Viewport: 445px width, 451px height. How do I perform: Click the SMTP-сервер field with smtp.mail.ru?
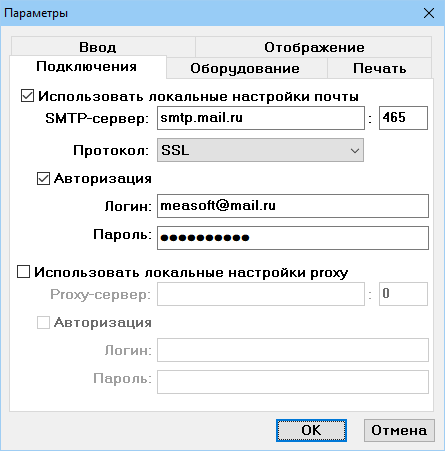pyautogui.click(x=261, y=118)
